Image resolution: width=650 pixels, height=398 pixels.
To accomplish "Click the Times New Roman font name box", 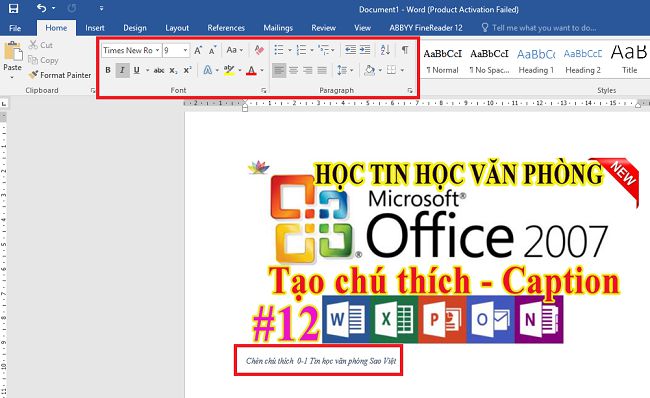I will click(x=128, y=50).
